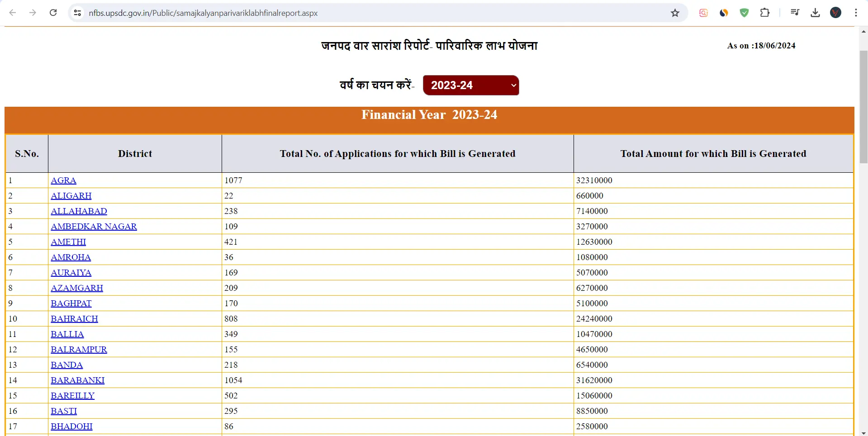Viewport: 868px width, 436px height.
Task: Click the As on :18/06/2024 date text
Action: tap(761, 46)
